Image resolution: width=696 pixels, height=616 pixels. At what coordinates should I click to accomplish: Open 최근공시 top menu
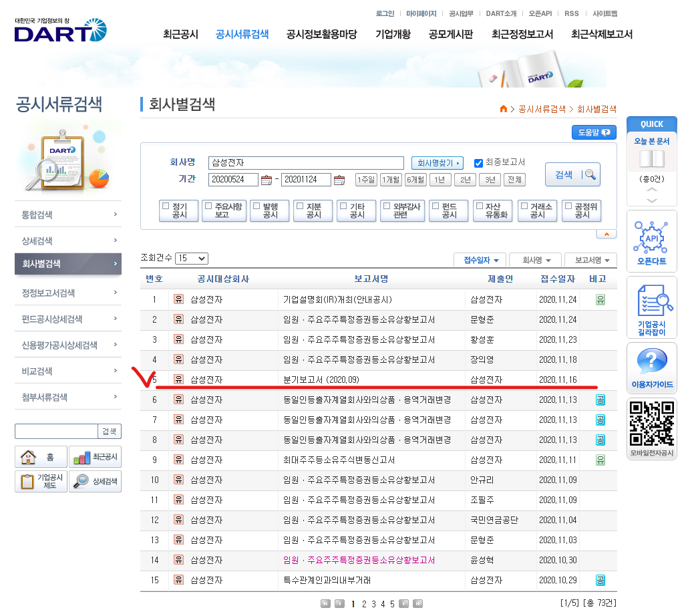180,34
